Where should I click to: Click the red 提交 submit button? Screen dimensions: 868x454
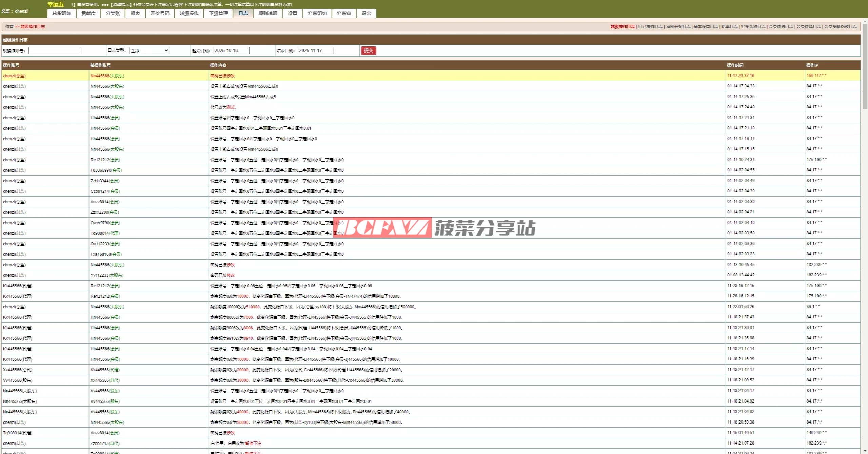pyautogui.click(x=368, y=50)
